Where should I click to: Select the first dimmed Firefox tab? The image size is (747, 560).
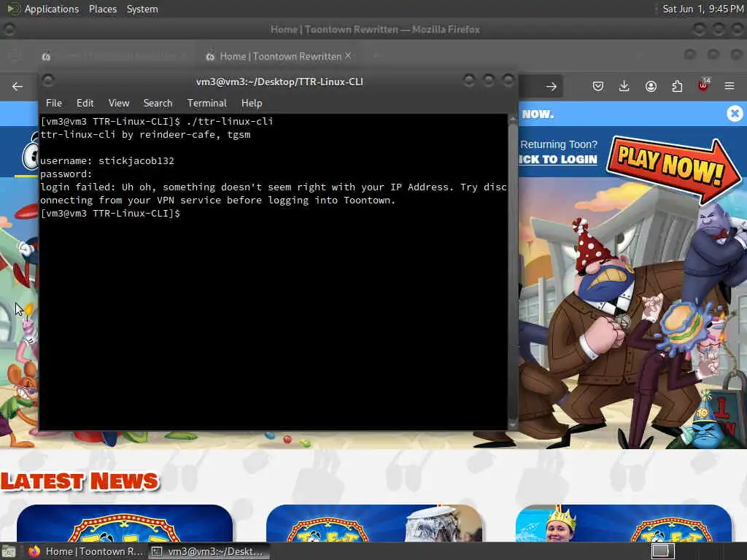[115, 56]
